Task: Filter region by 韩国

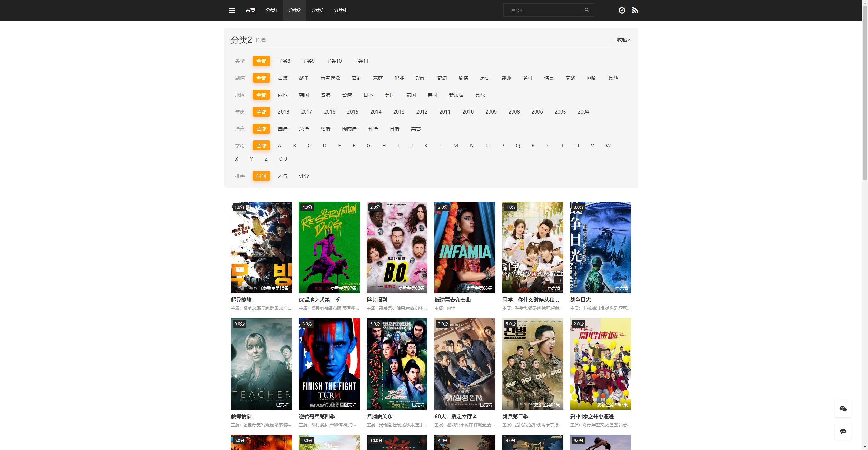Action: pyautogui.click(x=304, y=95)
